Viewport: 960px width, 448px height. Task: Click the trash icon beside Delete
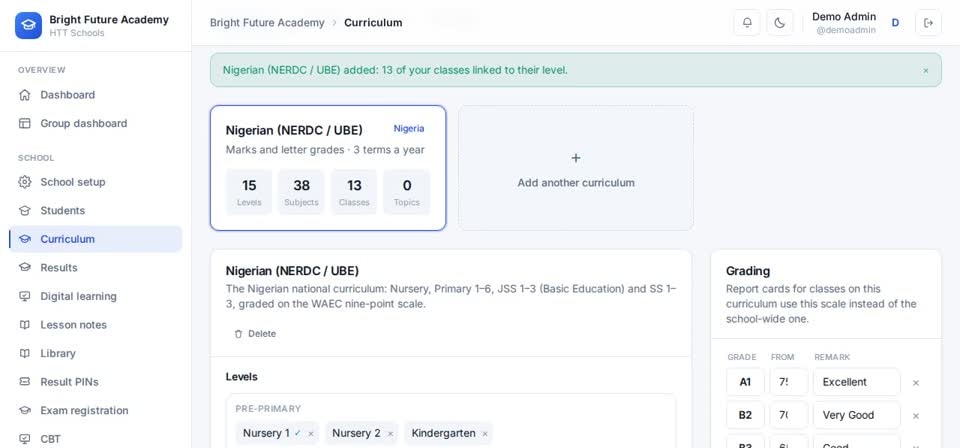(238, 334)
